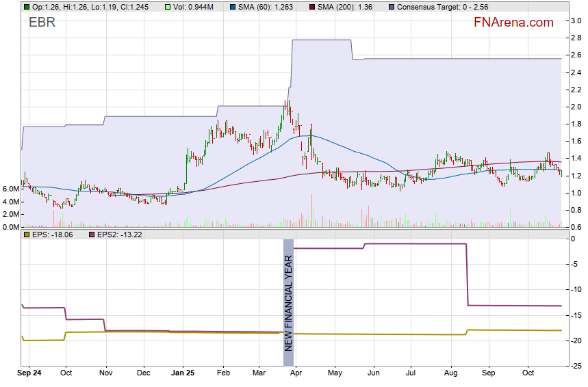Screen dimensions: 588x387
Task: Click the green OHLC price legend swatch
Action: [26, 6]
